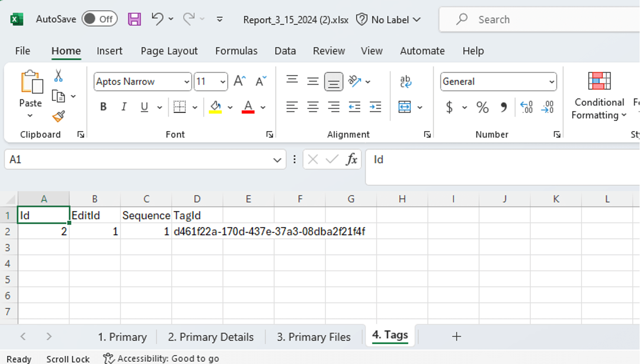The image size is (640, 364).
Task: Click the Wrap Text icon
Action: tap(405, 81)
